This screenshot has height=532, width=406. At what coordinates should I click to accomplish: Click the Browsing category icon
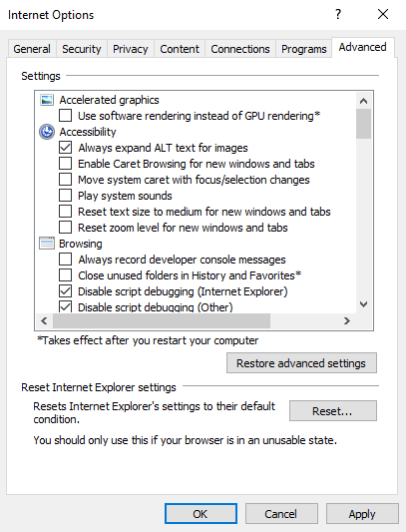(x=47, y=244)
